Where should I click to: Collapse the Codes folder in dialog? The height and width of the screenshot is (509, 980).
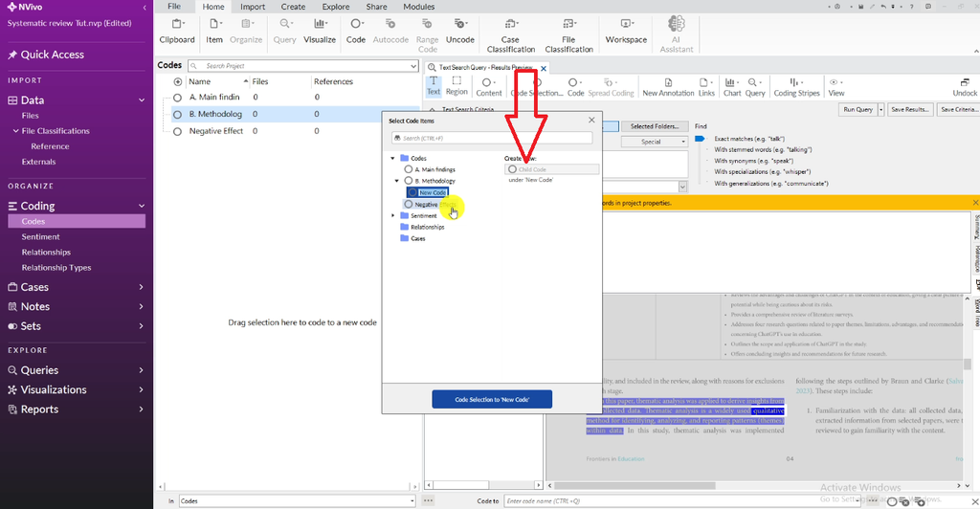pyautogui.click(x=392, y=158)
